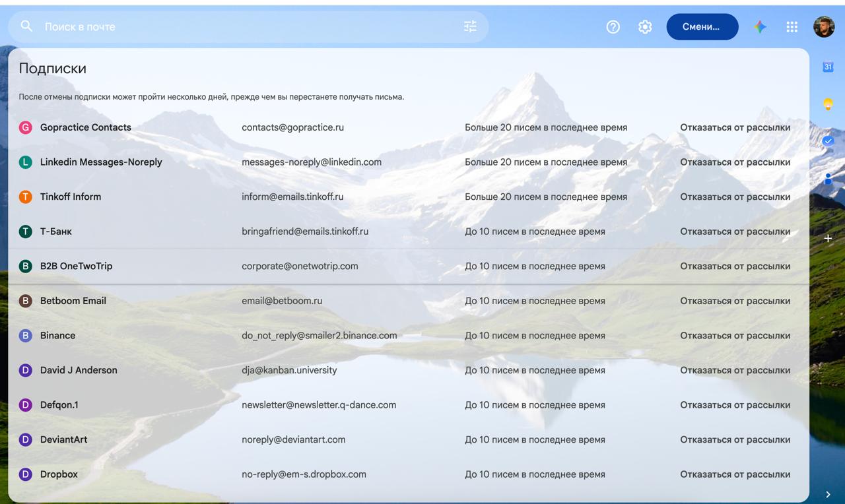Screen dimensions: 845x504
Task: Click the search magnifier icon
Action: pos(26,26)
